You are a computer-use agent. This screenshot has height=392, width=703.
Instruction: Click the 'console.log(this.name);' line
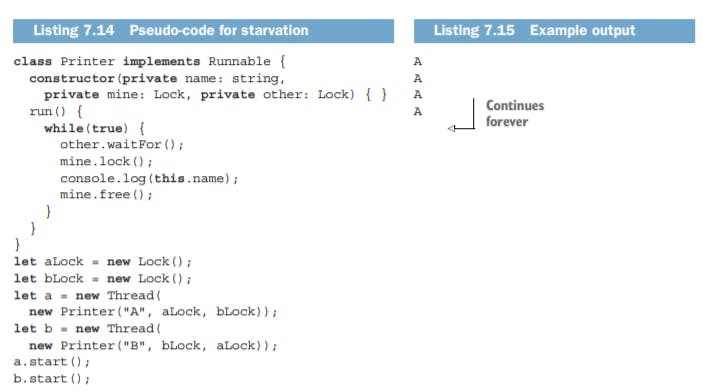point(149,179)
